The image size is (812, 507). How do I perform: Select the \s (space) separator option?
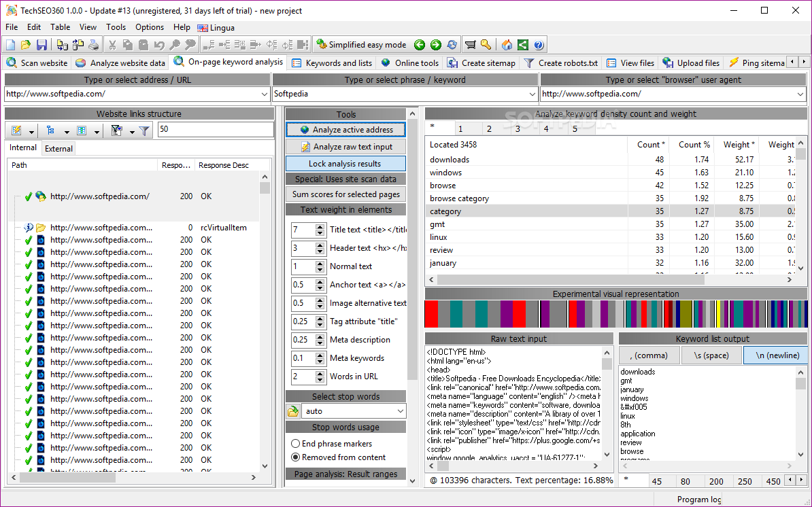click(x=711, y=355)
